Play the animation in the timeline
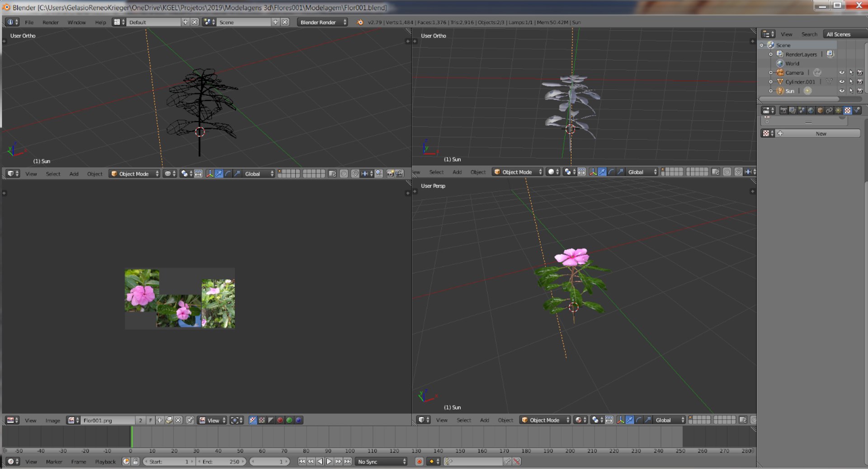Image resolution: width=868 pixels, height=469 pixels. (x=329, y=461)
